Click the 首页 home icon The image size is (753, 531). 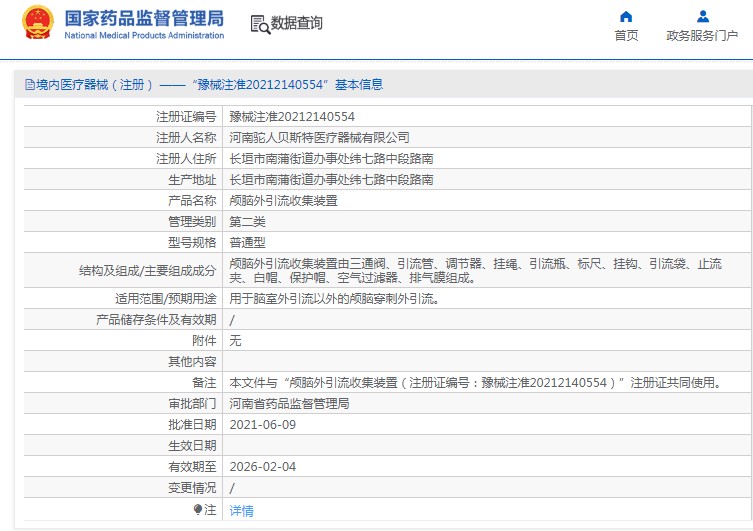click(x=626, y=17)
